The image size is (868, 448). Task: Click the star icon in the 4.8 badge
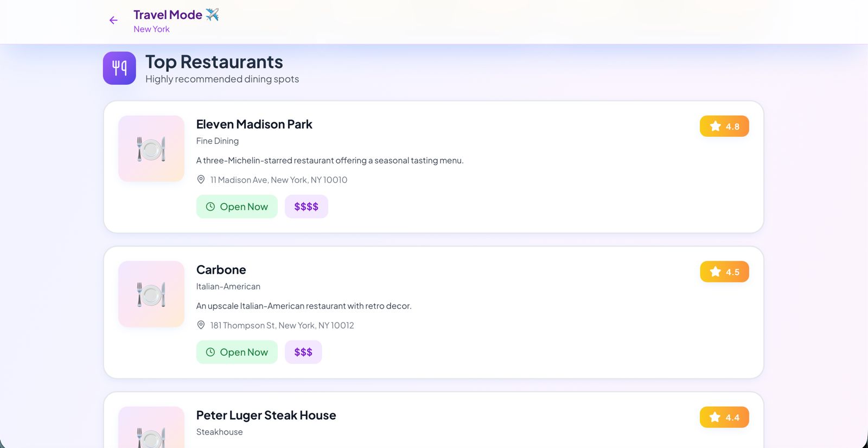pyautogui.click(x=716, y=126)
